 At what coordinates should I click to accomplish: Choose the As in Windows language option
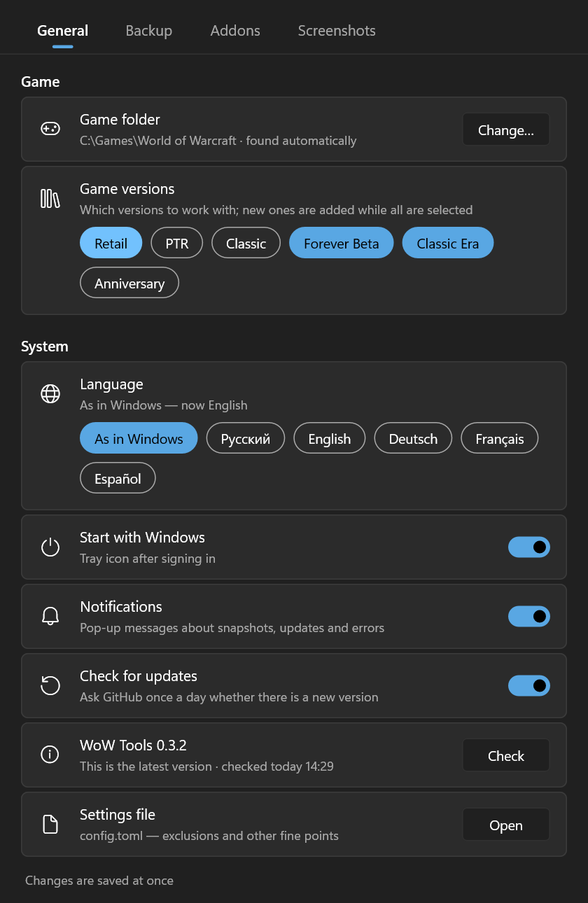[139, 439]
